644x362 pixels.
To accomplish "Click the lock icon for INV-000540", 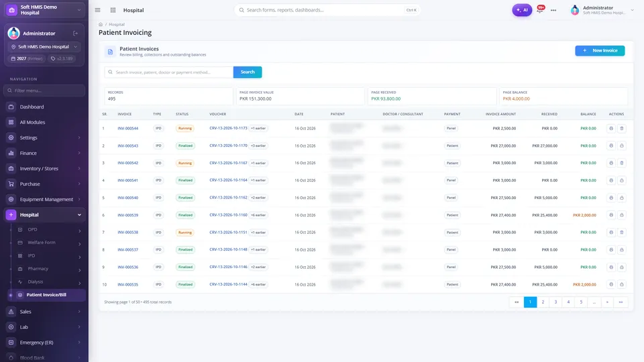I will 622,198.
